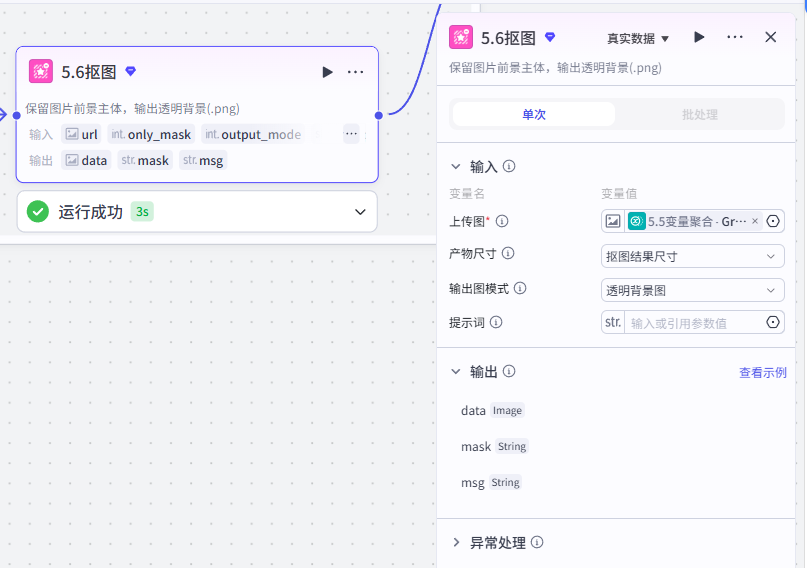Run the 5.6抠图 node on canvas
Image resolution: width=807 pixels, height=568 pixels.
(x=327, y=72)
